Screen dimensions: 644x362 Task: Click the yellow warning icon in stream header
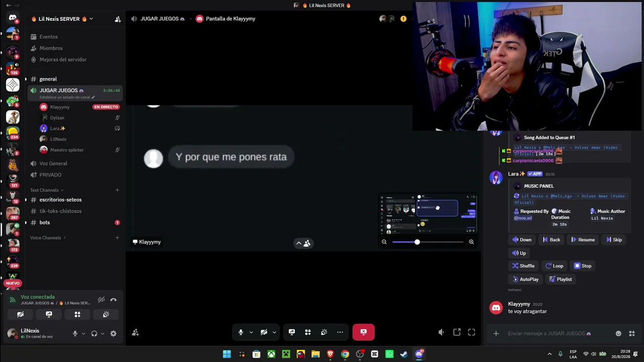pos(404,19)
